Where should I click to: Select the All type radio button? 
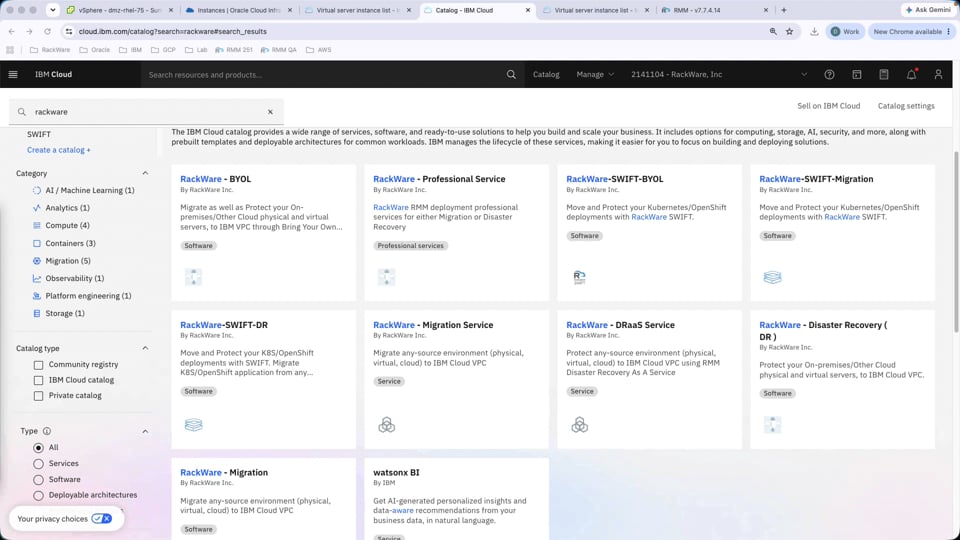39,448
